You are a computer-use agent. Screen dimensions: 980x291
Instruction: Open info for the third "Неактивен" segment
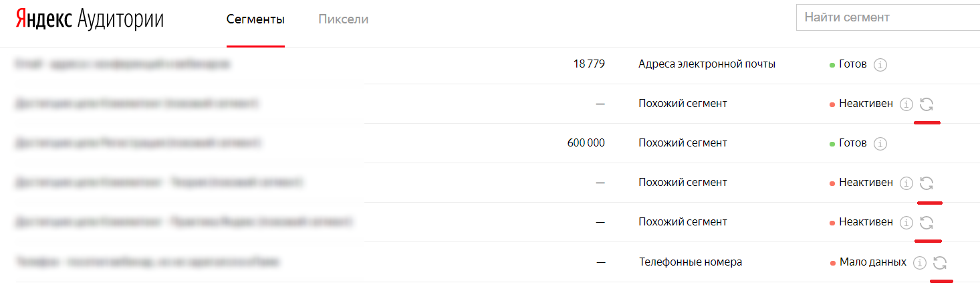[906, 222]
